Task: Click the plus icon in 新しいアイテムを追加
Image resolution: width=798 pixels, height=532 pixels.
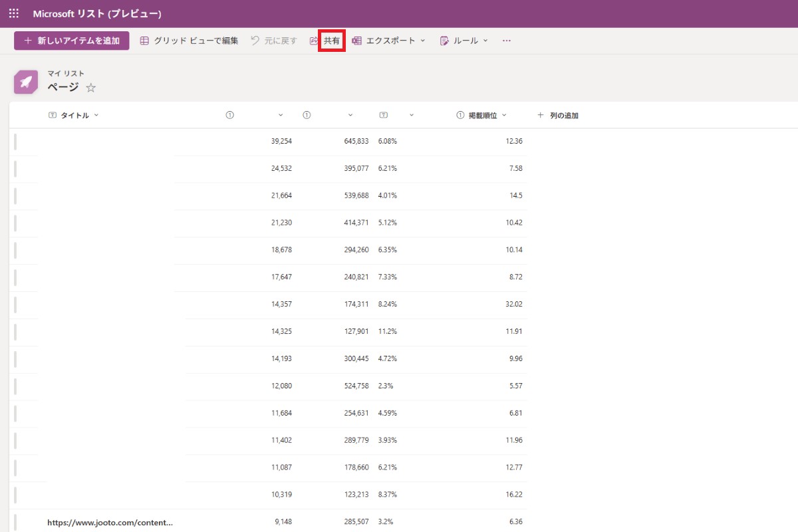Action: point(28,41)
